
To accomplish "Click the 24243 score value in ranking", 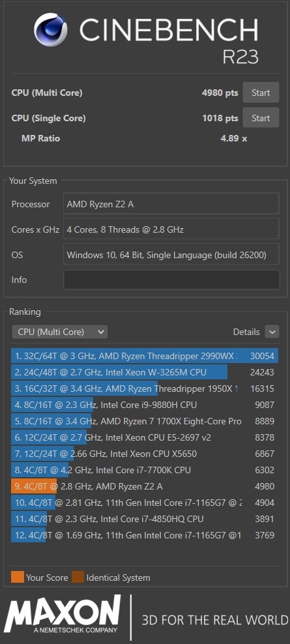I will click(x=262, y=373).
